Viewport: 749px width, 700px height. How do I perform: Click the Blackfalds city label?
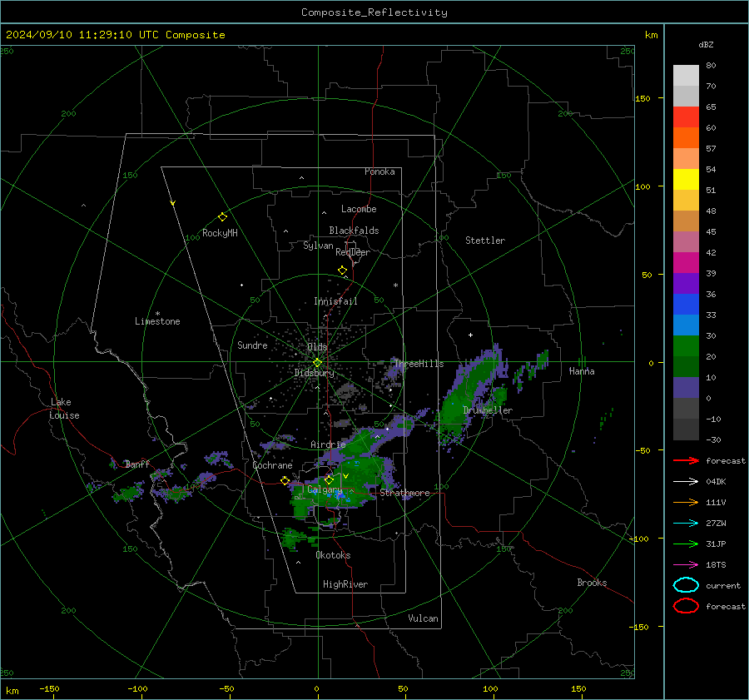(x=354, y=231)
